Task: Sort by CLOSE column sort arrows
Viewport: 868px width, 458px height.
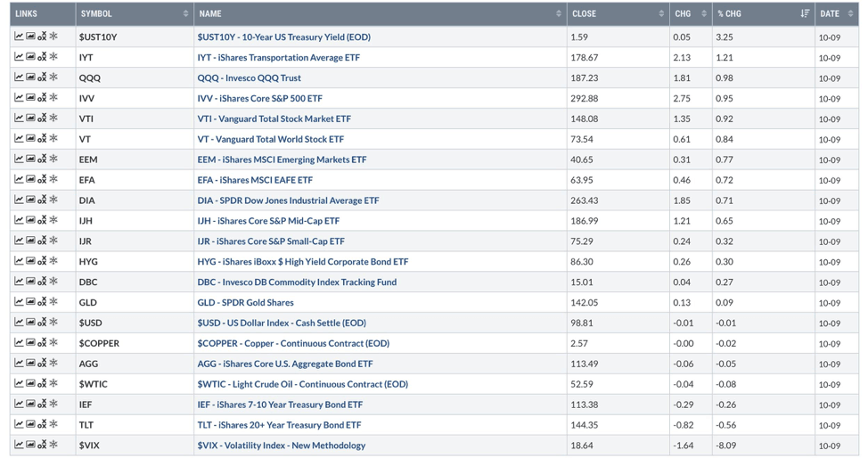Action: (661, 13)
